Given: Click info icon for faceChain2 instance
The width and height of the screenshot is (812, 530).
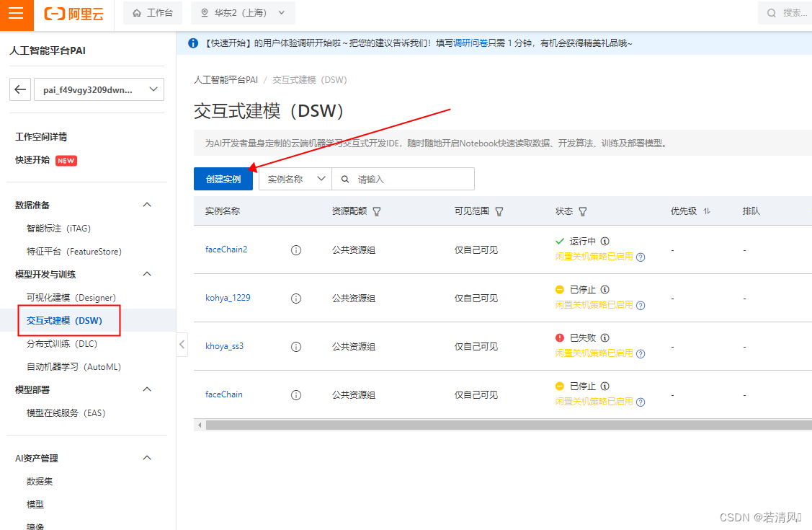Looking at the screenshot, I should (x=295, y=250).
